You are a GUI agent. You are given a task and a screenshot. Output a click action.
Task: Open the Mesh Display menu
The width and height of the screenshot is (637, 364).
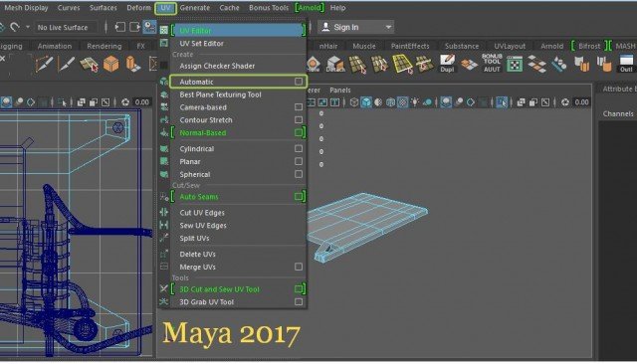pos(26,8)
